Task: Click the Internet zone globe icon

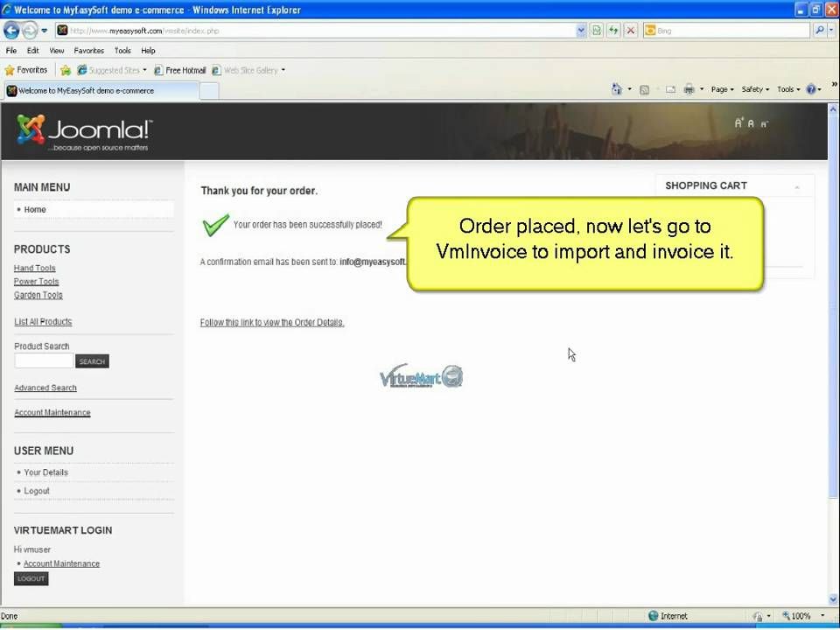Action: [x=653, y=616]
